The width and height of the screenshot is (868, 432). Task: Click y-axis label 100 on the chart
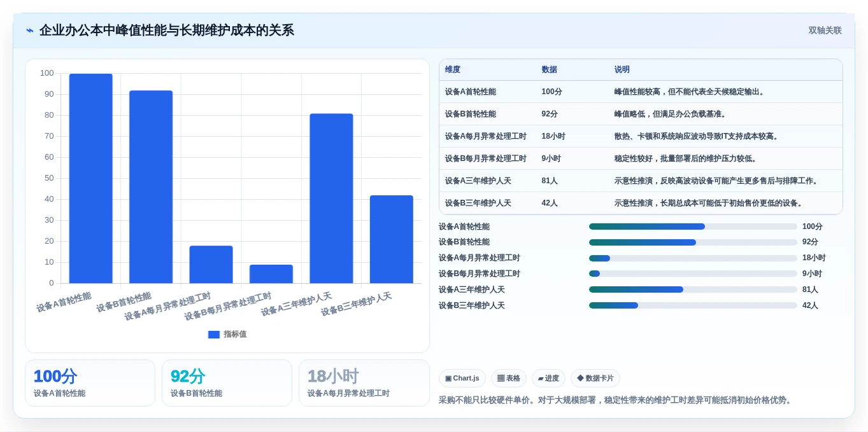tap(47, 73)
